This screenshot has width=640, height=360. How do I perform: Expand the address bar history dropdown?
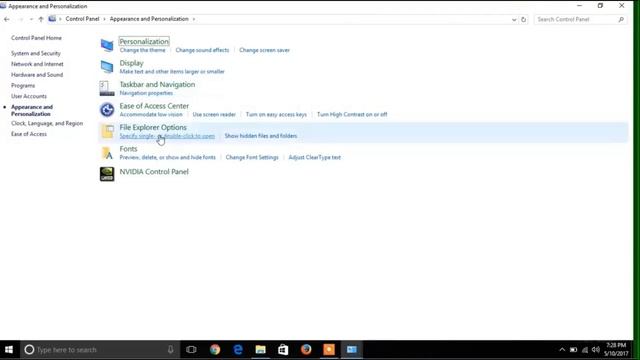click(x=514, y=20)
